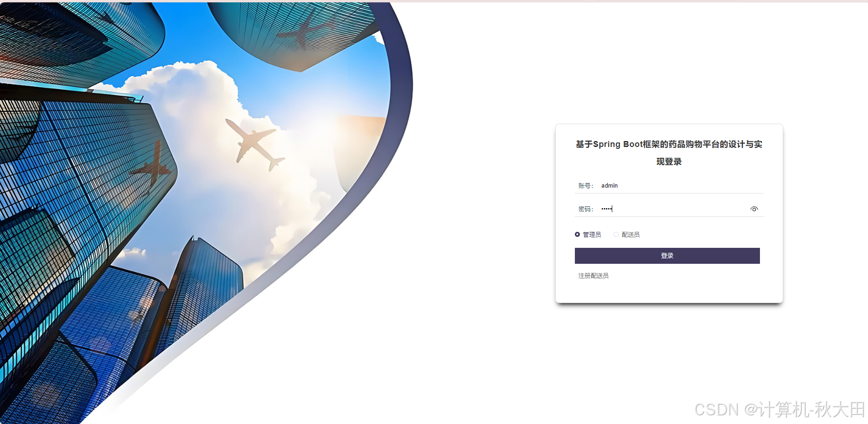Click the 现登录 line of the title

pyautogui.click(x=669, y=162)
